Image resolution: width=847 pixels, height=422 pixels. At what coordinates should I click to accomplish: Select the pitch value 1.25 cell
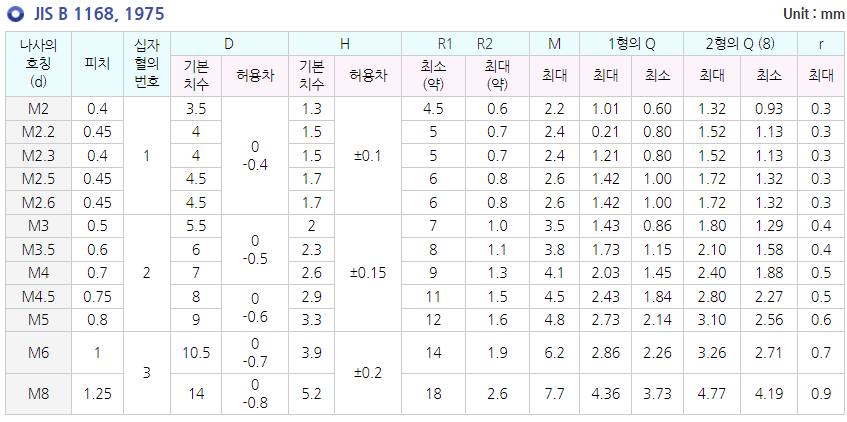98,393
